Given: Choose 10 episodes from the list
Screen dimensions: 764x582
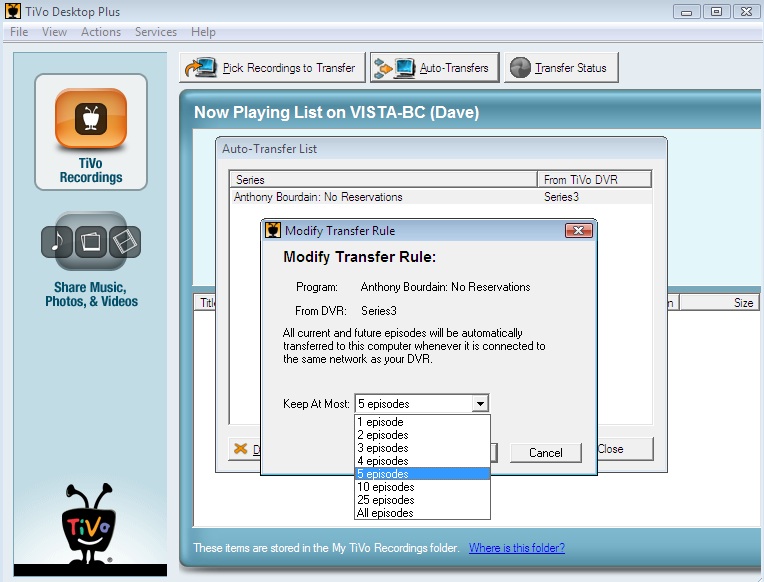Looking at the screenshot, I should [422, 486].
